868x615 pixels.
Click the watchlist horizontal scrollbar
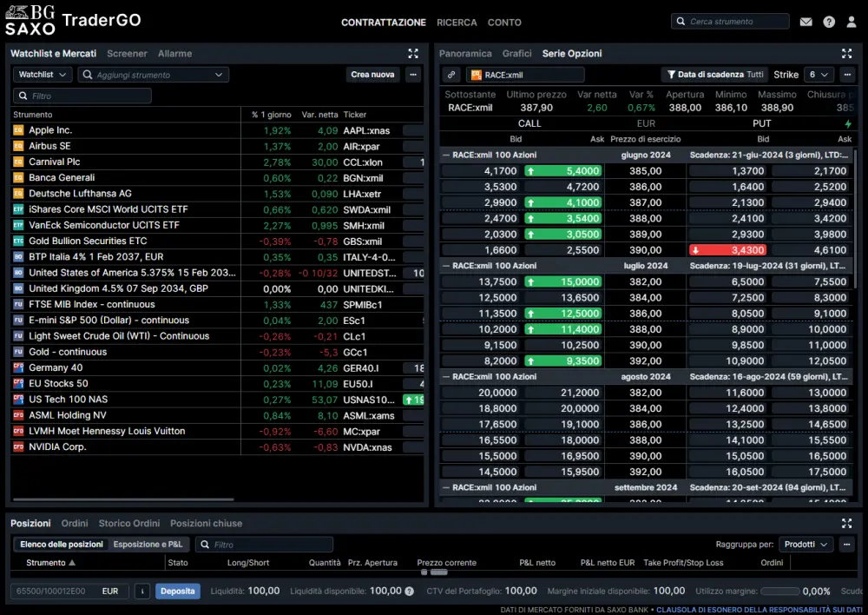tap(123, 499)
